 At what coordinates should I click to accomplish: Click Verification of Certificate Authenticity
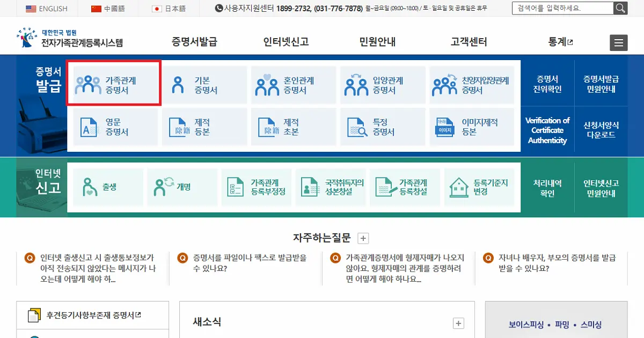coord(547,130)
